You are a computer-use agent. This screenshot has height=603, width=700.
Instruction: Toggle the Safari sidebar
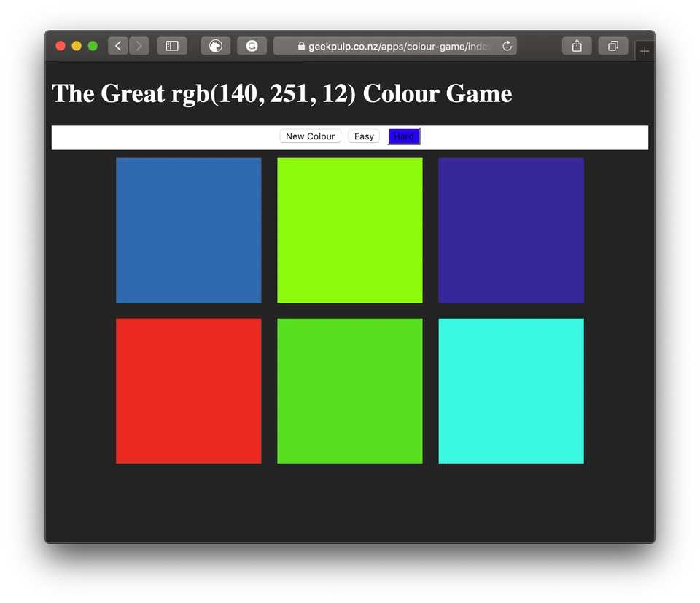[x=172, y=45]
